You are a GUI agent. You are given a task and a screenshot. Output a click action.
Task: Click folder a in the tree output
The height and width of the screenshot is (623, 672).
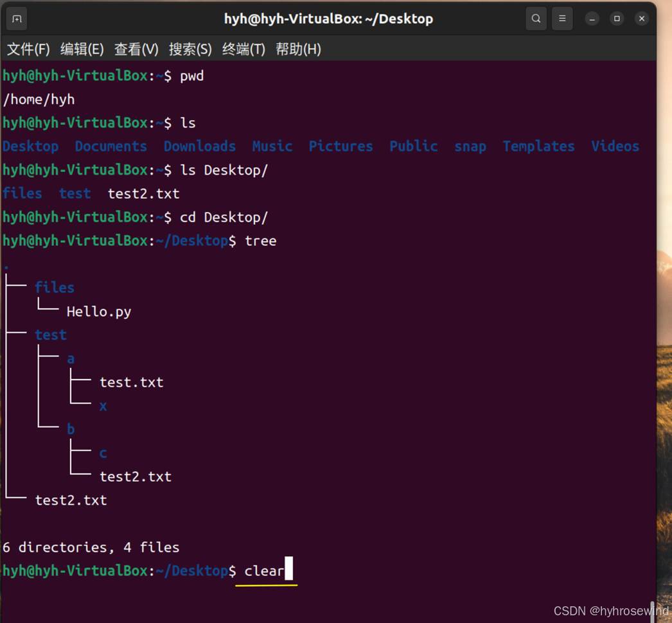[x=71, y=359]
